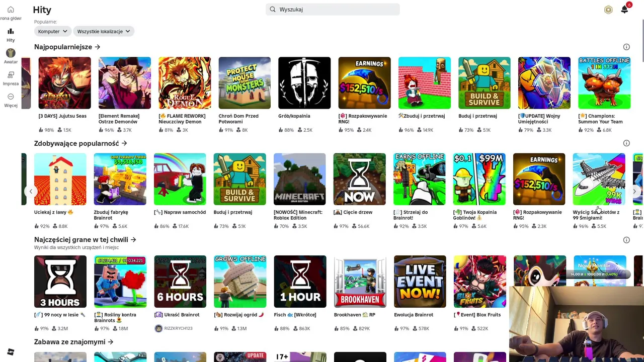This screenshot has width=644, height=362.
Task: Open Blox Fruits game thumbnail
Action: (x=480, y=282)
